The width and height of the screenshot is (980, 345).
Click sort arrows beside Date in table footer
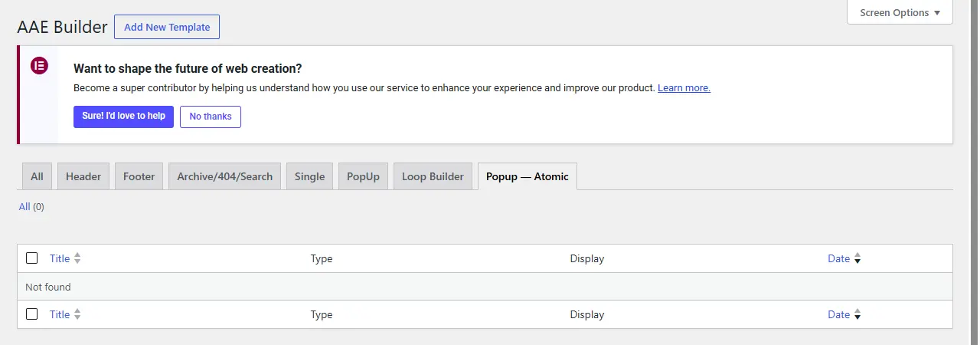pos(857,315)
